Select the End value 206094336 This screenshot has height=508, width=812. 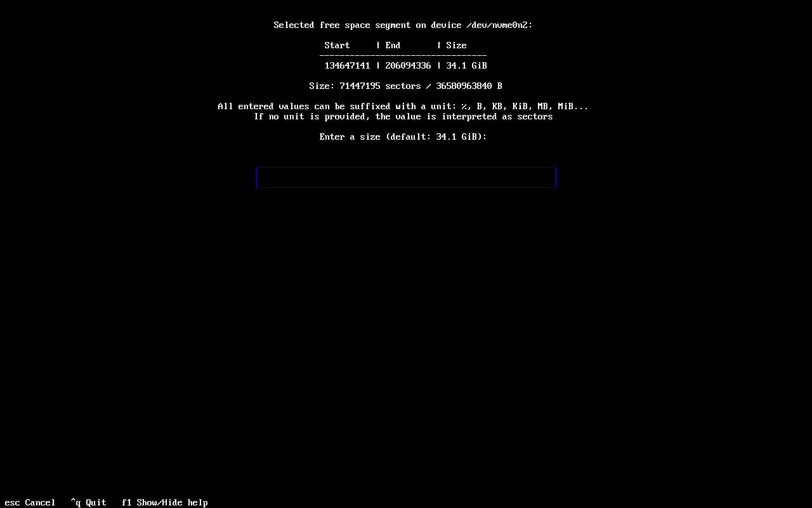tap(408, 65)
